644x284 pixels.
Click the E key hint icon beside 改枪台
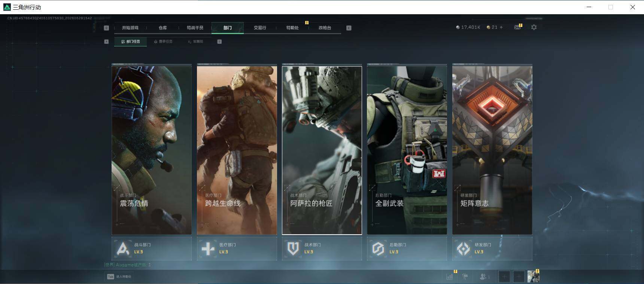(349, 28)
